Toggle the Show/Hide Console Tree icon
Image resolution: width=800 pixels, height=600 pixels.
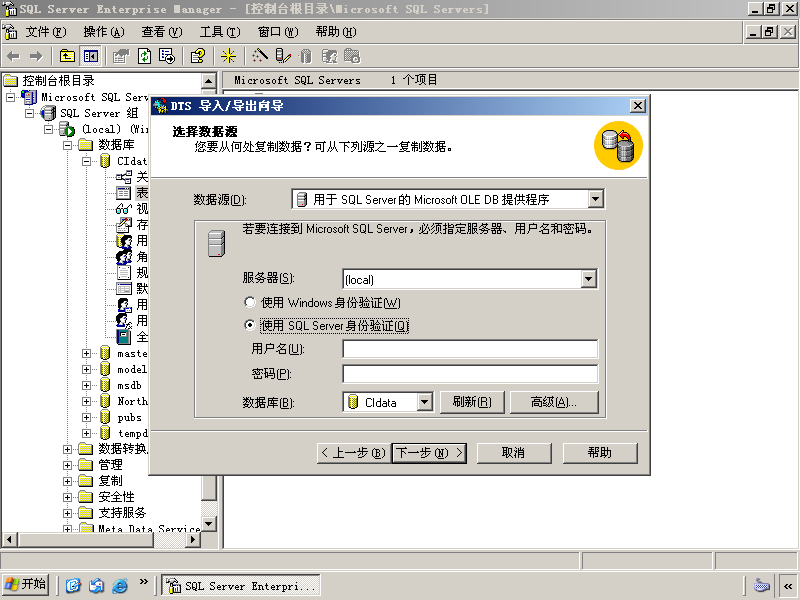(x=91, y=56)
